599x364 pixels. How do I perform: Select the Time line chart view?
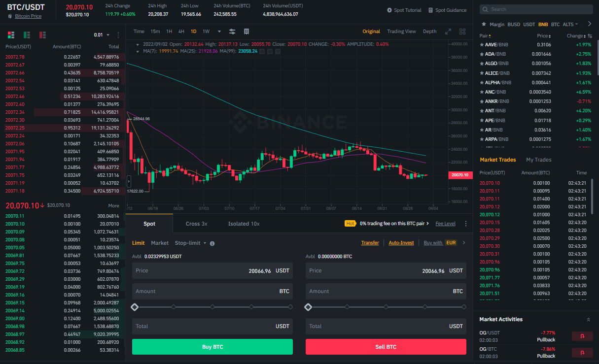pos(139,32)
